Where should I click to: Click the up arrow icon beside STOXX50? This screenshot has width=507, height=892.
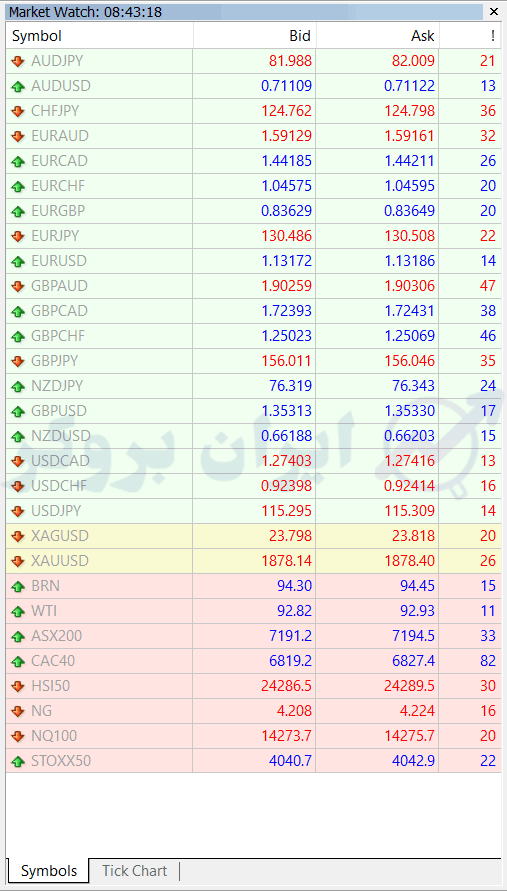[18, 761]
